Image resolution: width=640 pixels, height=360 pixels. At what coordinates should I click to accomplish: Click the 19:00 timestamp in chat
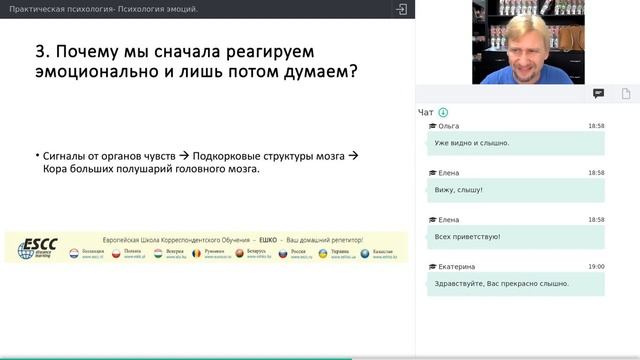596,267
